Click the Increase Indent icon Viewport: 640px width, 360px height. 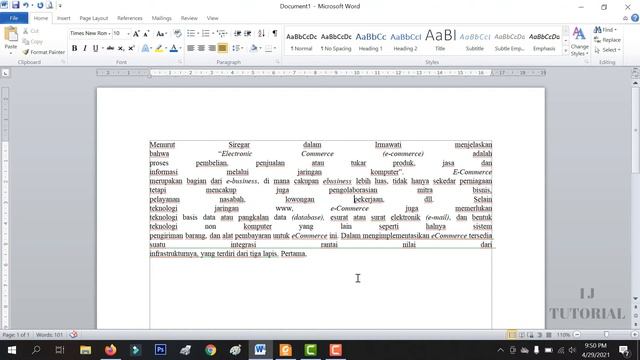click(247, 33)
